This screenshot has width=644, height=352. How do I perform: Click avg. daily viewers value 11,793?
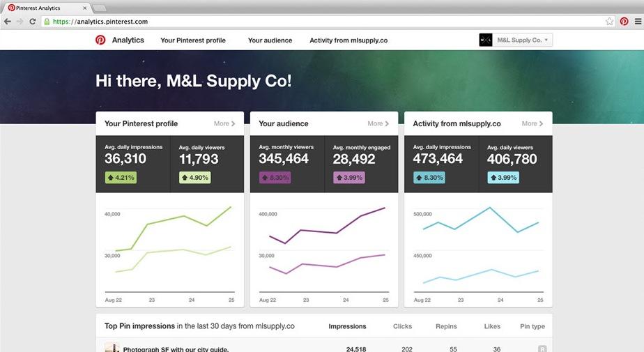point(199,158)
